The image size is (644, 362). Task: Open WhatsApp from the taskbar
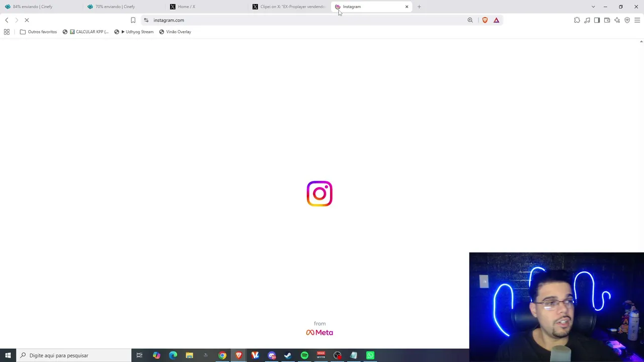click(370, 355)
